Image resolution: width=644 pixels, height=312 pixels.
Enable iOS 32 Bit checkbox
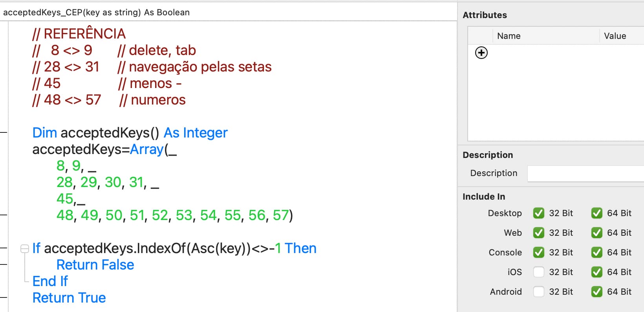(x=539, y=272)
